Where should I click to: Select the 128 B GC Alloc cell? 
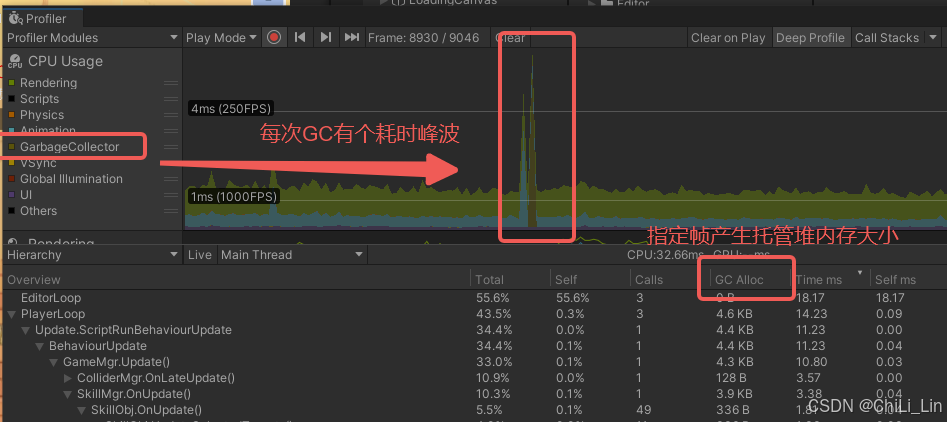click(x=731, y=379)
